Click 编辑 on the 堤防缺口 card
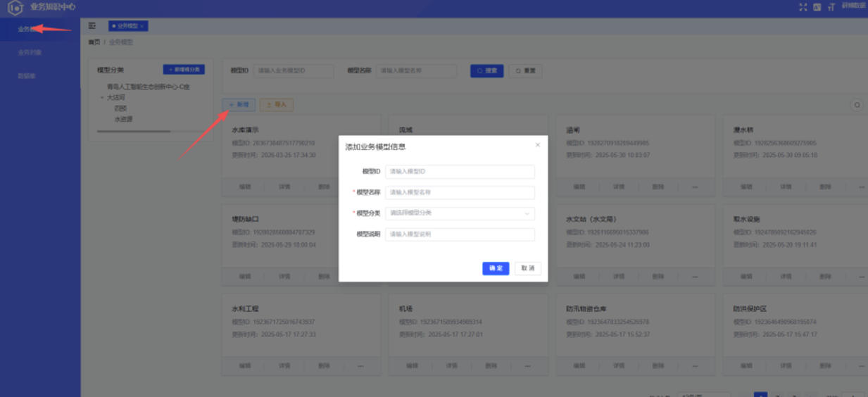 coord(244,277)
